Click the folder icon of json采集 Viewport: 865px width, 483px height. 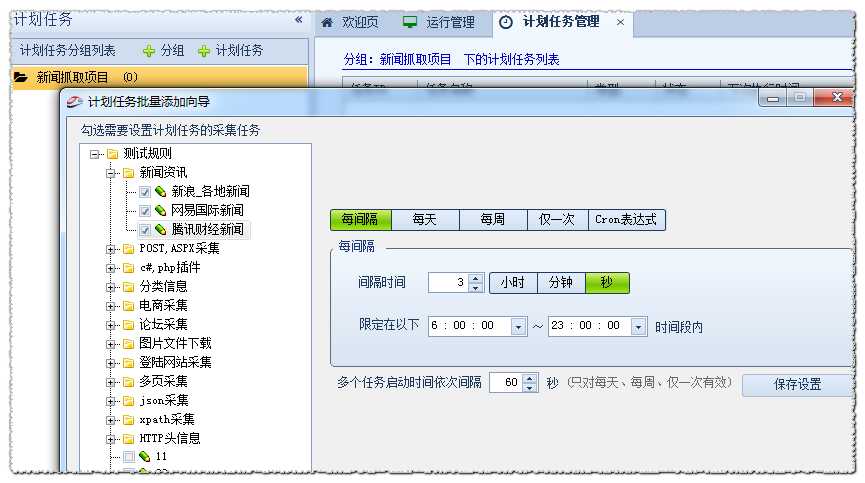click(x=129, y=401)
